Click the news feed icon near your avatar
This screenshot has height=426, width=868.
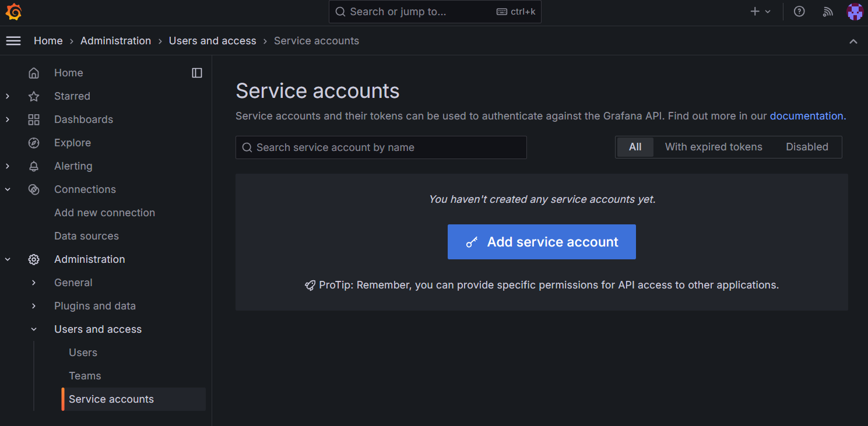pos(828,12)
